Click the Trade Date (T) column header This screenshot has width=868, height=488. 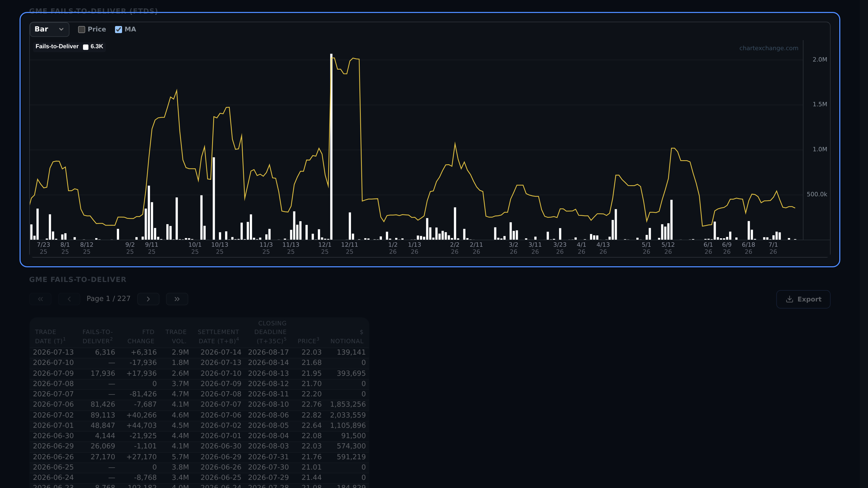tap(50, 336)
